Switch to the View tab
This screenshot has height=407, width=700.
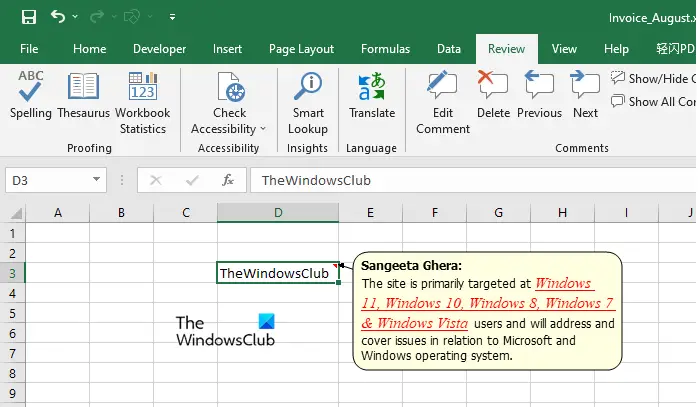click(564, 49)
